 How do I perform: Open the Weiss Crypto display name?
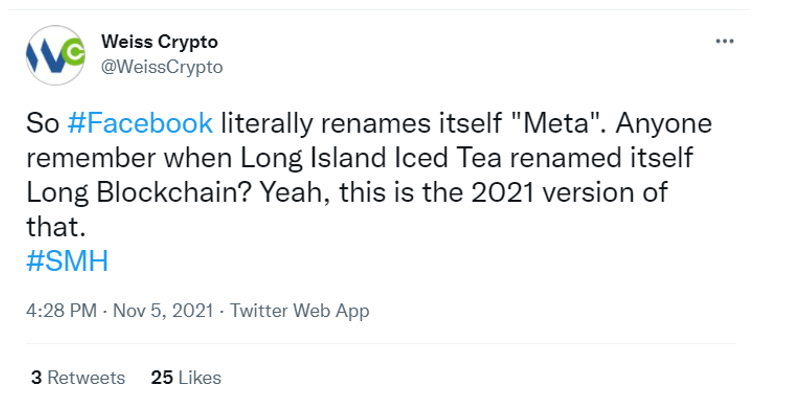point(159,41)
